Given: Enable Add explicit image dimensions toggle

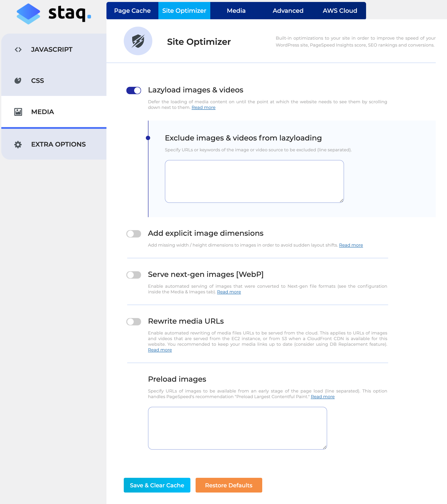Looking at the screenshot, I should coord(133,234).
